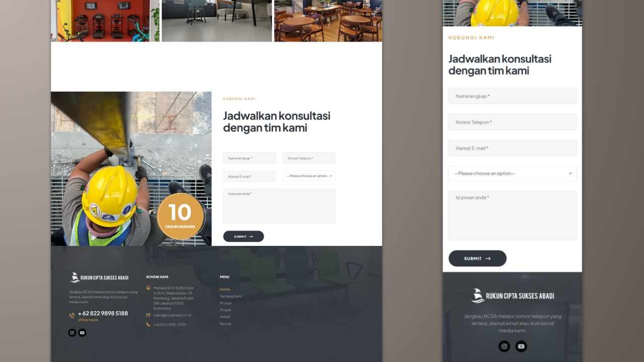The width and height of the screenshot is (644, 362).
Task: Expand the desktop 'Please choose an option' dropdown
Action: pos(308,176)
